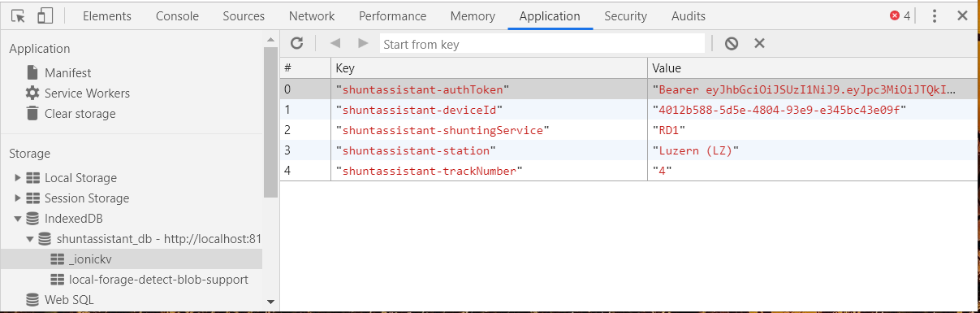
Task: Open DevTools three-dot customize menu
Action: [935, 15]
